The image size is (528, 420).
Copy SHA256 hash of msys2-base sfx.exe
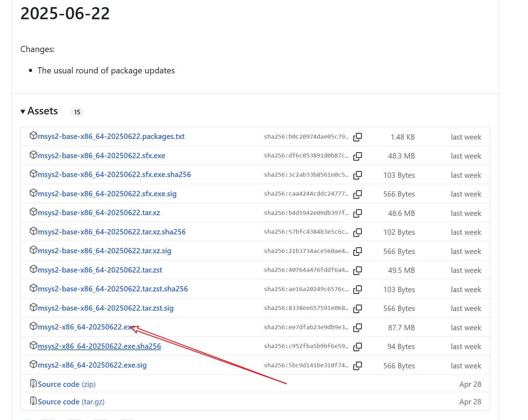(x=358, y=156)
